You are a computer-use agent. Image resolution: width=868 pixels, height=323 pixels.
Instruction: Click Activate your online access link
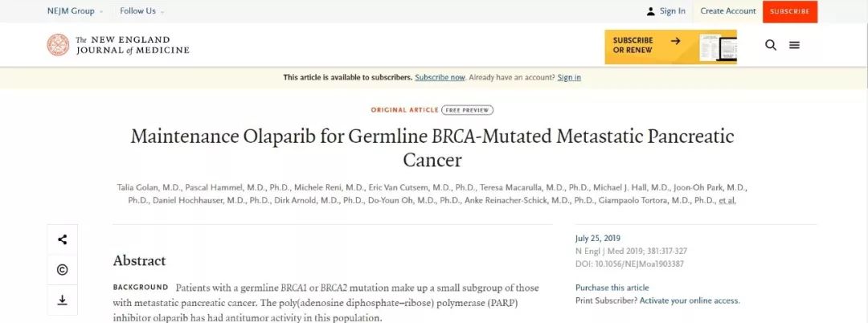coord(690,301)
